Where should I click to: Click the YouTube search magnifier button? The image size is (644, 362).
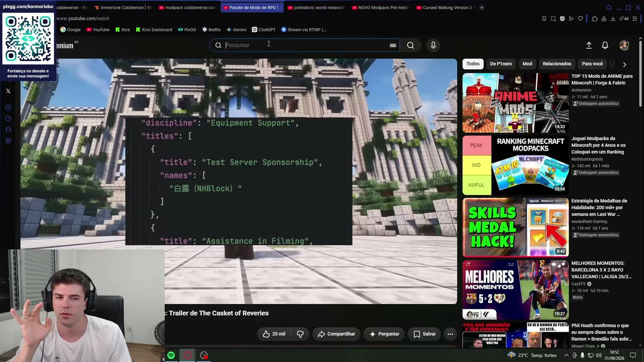(411, 45)
